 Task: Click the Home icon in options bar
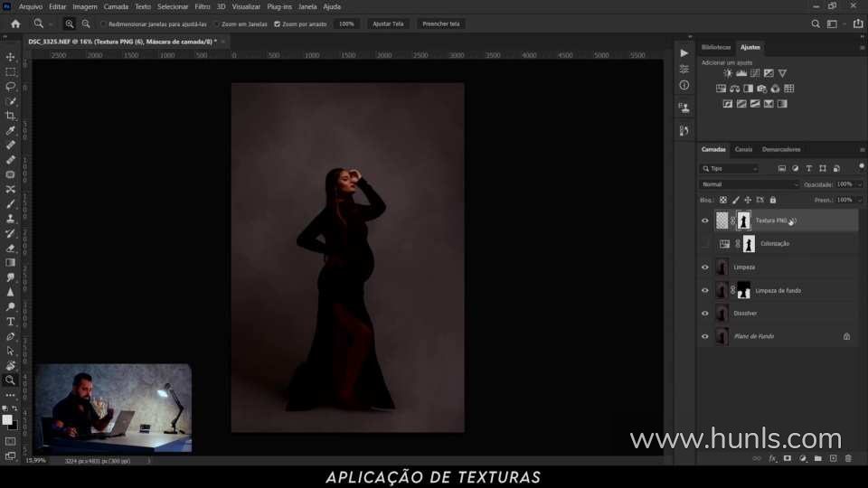coord(15,23)
